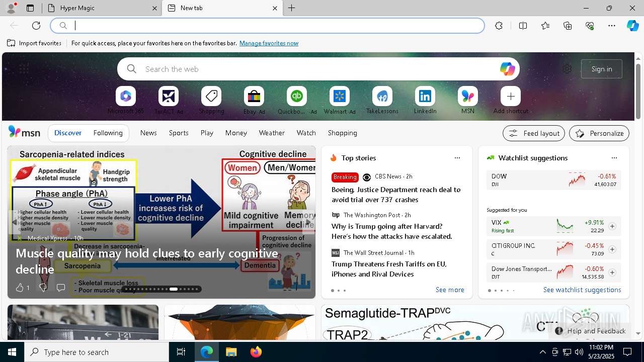Open the Sports category
This screenshot has height=362, width=644.
(x=179, y=133)
